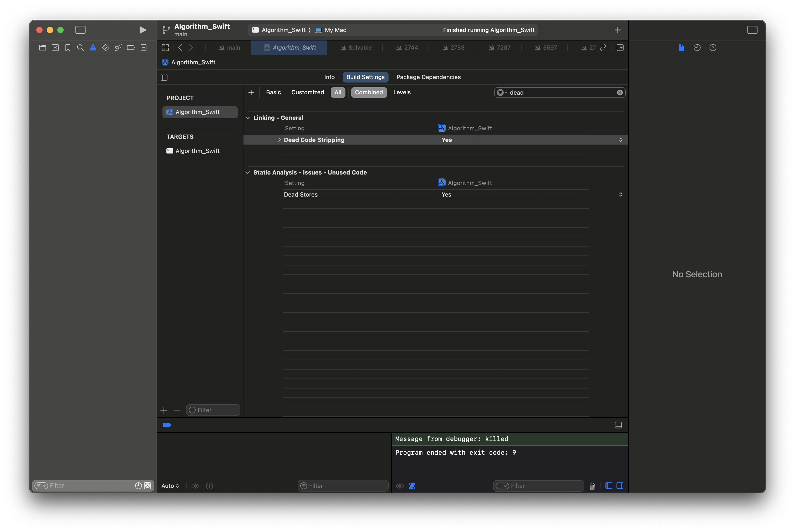Add a new target with plus

(x=164, y=410)
